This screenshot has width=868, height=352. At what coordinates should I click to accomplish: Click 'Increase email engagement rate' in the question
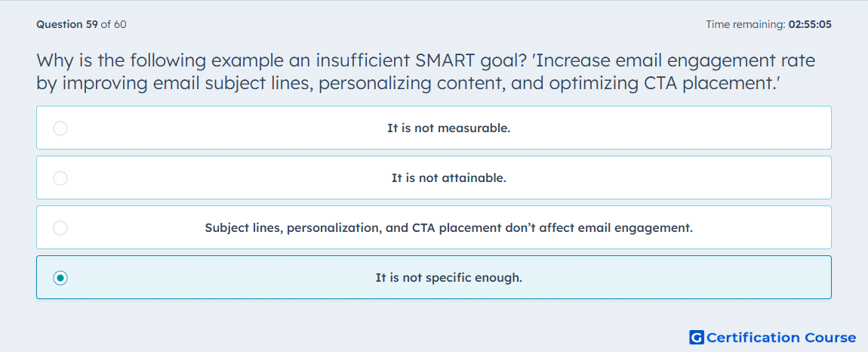pyautogui.click(x=676, y=61)
